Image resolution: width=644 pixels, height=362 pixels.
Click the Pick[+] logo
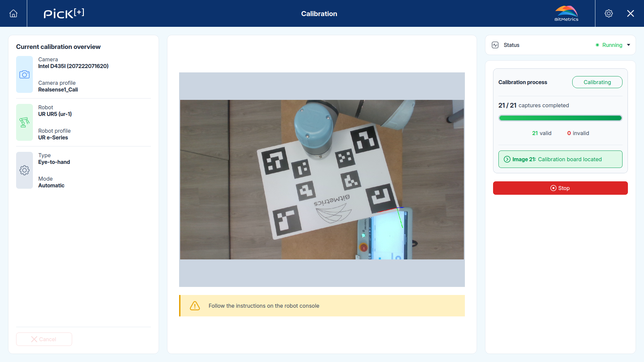pos(64,13)
